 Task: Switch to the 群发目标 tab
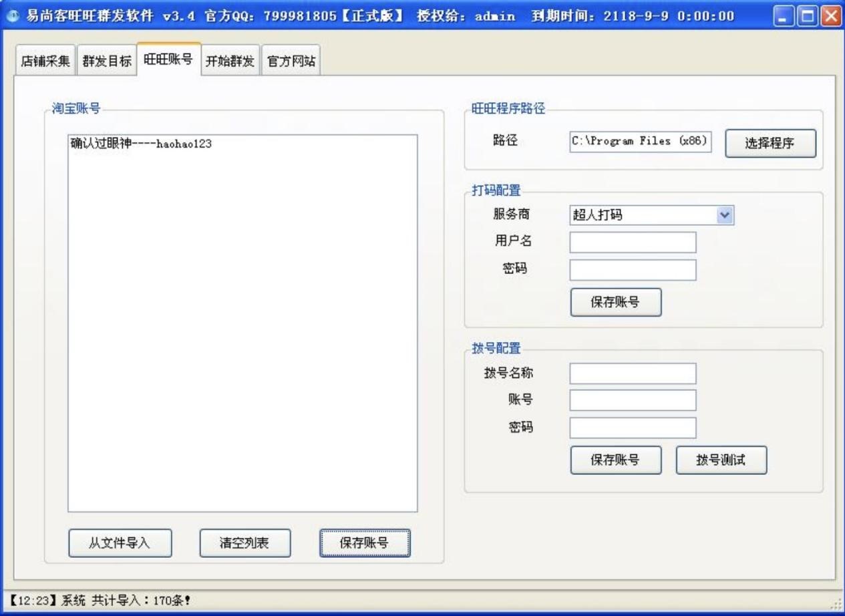click(107, 61)
